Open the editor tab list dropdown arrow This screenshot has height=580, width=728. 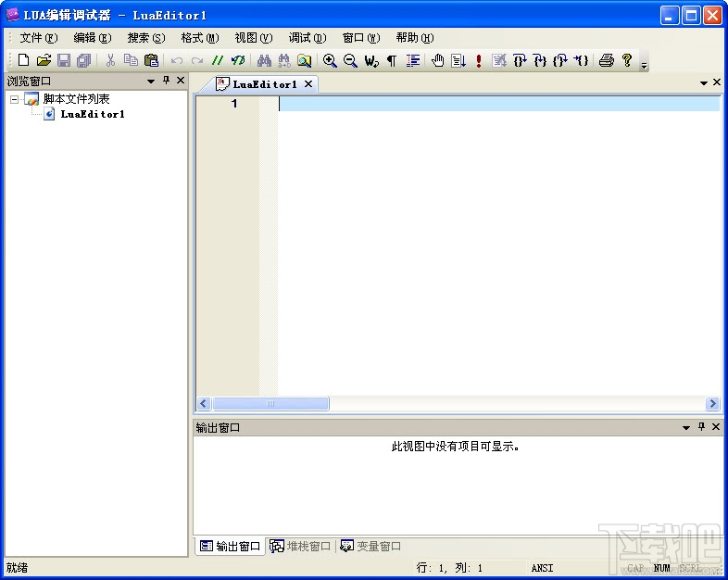tap(704, 83)
